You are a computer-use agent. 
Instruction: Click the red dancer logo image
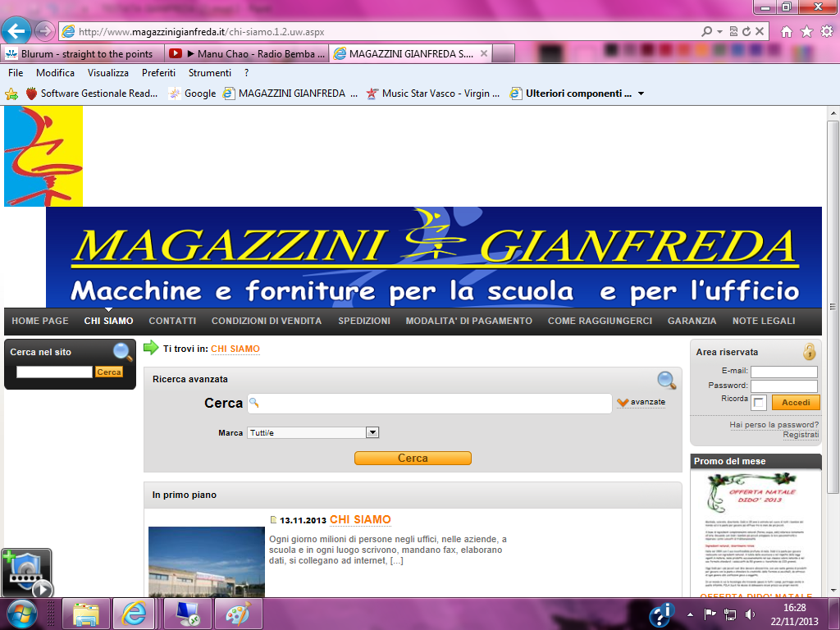point(43,156)
